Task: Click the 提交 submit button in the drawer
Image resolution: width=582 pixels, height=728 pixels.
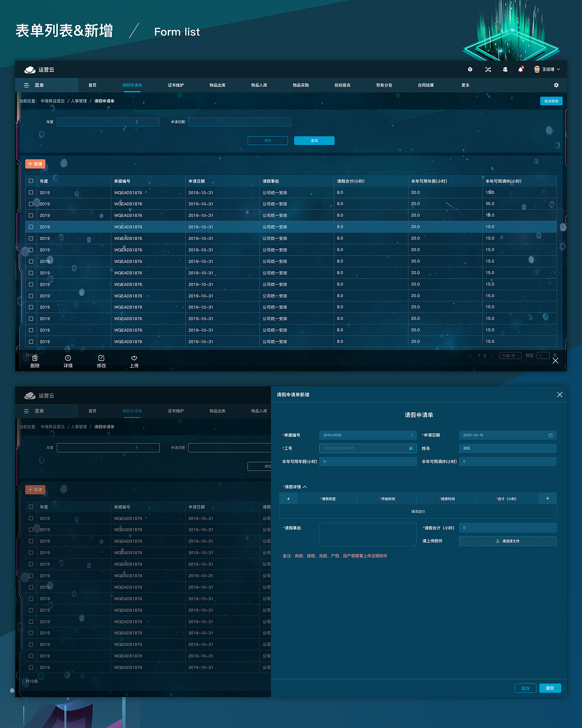Action: [x=550, y=688]
